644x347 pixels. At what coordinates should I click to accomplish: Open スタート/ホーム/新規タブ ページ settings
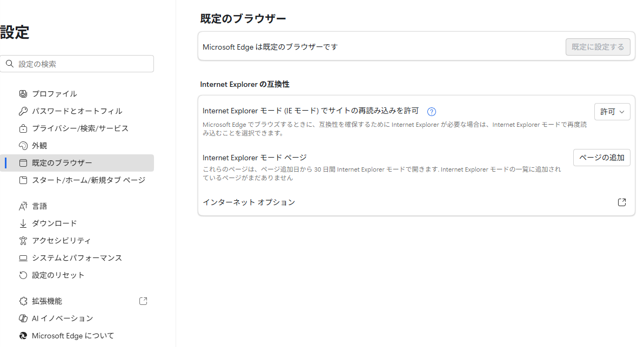[x=88, y=180]
